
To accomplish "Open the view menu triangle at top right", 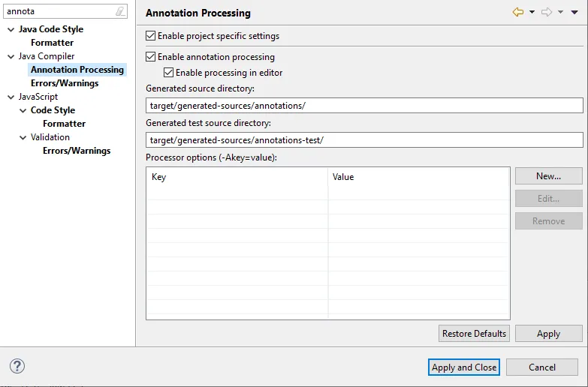I will [x=574, y=12].
